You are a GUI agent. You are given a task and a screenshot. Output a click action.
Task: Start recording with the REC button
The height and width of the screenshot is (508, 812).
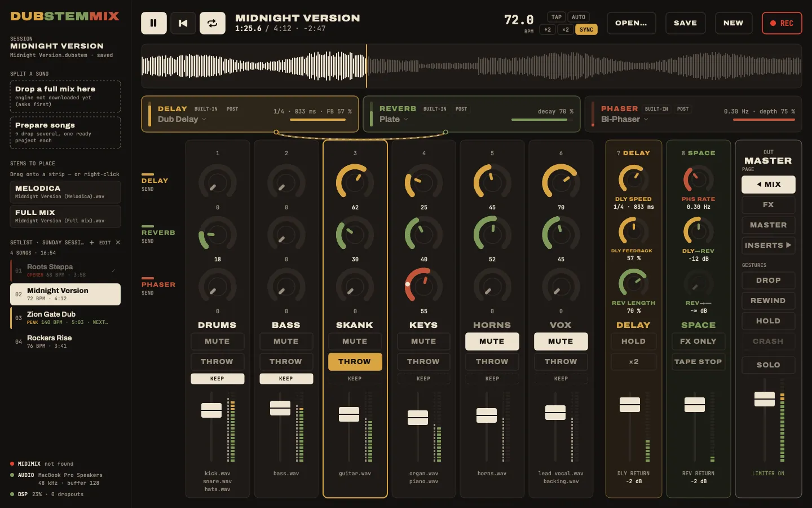(782, 23)
